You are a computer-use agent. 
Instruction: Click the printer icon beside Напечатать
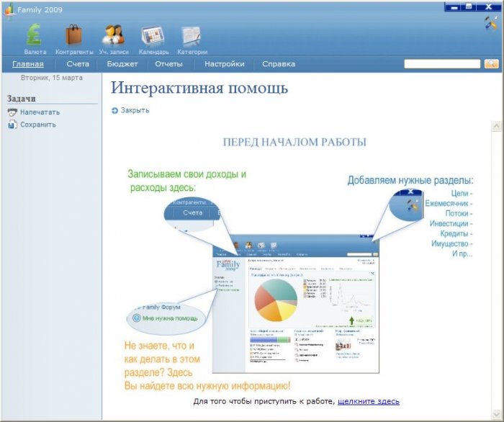pyautogui.click(x=12, y=112)
